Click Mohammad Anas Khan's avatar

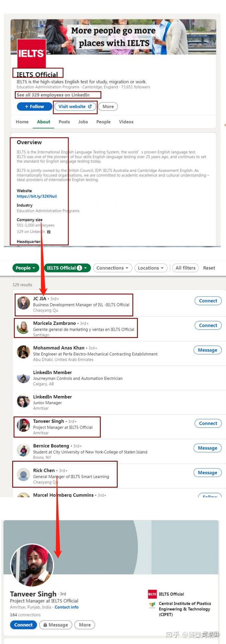pos(23,352)
